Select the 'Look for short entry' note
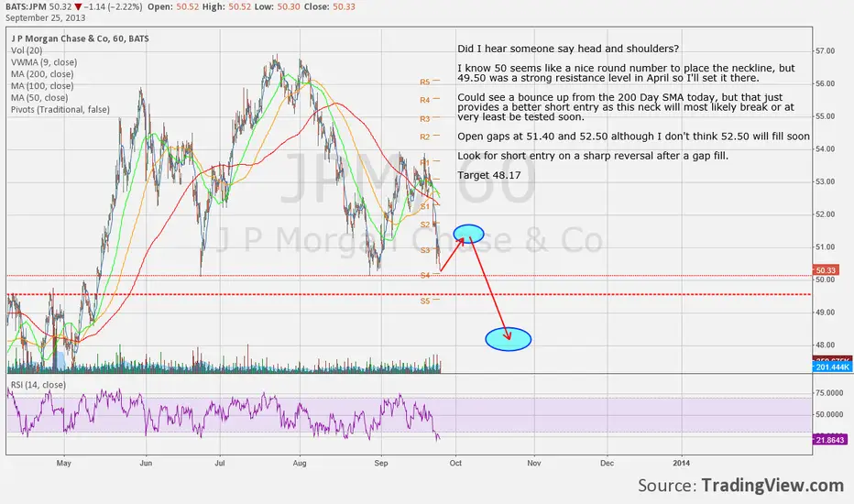This screenshot has height=504, width=854. pos(593,156)
